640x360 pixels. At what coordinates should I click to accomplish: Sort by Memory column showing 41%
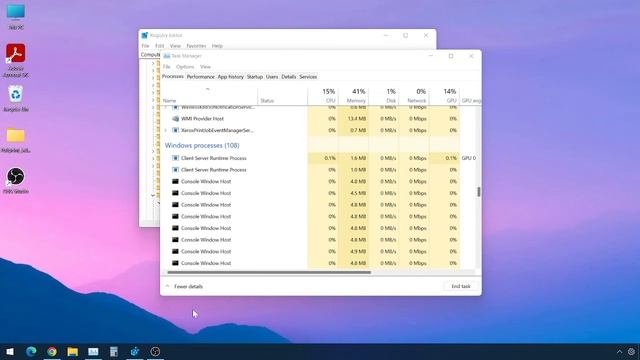click(353, 96)
